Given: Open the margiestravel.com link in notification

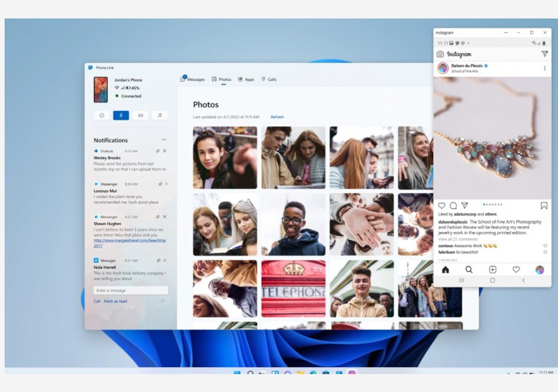Looking at the screenshot, I should click(130, 243).
